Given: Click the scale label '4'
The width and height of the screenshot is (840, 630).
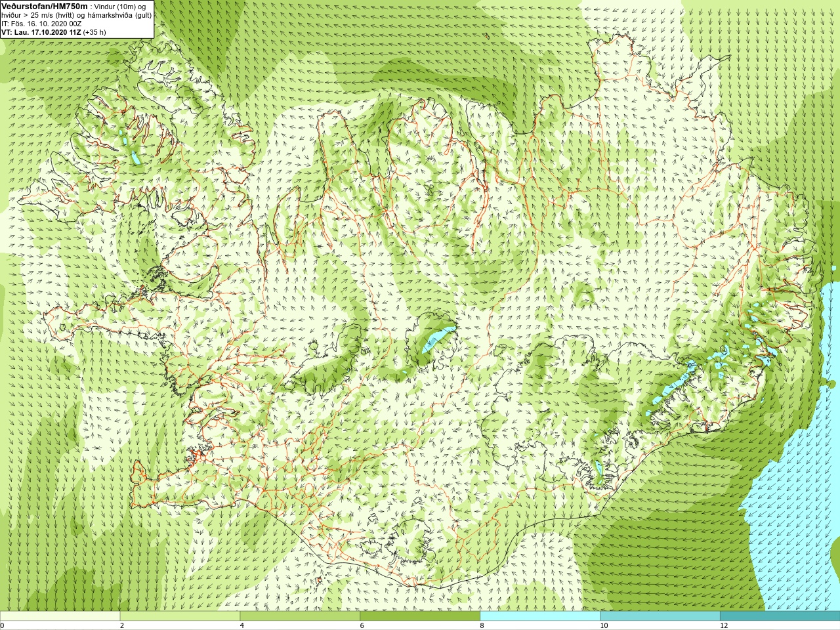Looking at the screenshot, I should click(x=242, y=625).
